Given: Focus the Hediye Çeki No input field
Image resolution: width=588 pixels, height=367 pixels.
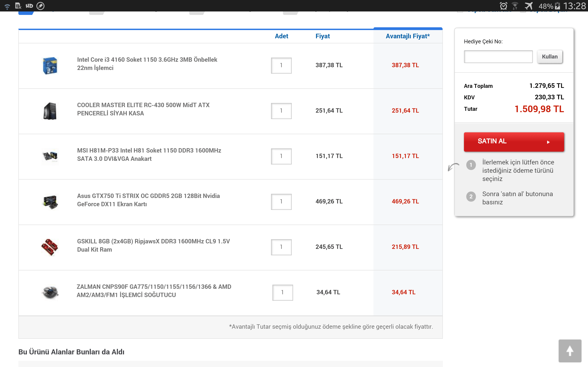Looking at the screenshot, I should point(498,57).
